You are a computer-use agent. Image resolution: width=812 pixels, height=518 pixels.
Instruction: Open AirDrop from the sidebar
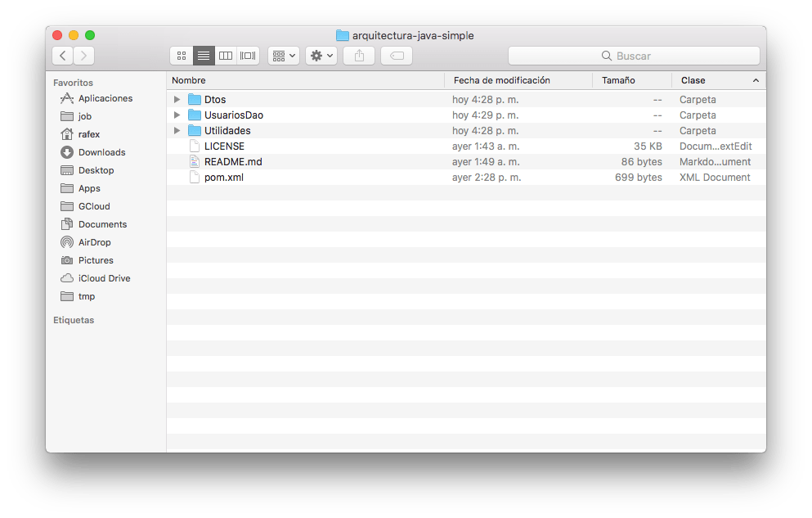click(x=94, y=242)
